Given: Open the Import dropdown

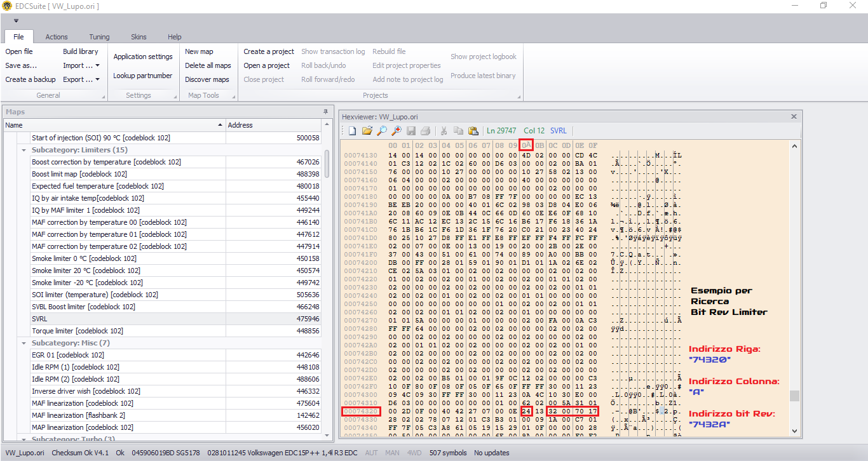Looking at the screenshot, I should (81, 65).
